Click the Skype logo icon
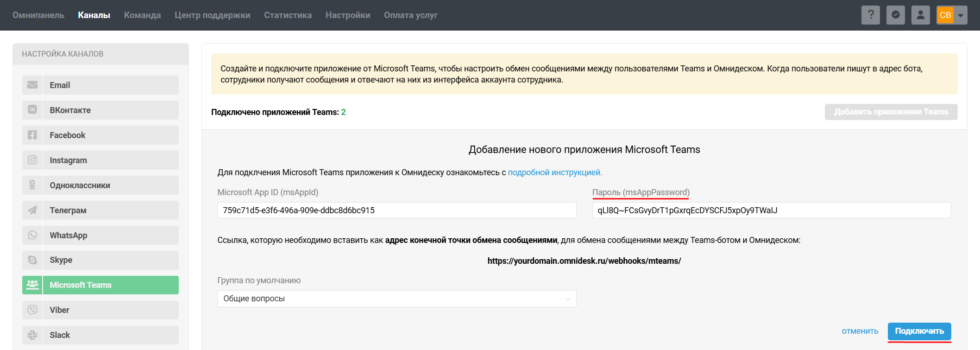980x350 pixels. click(32, 260)
